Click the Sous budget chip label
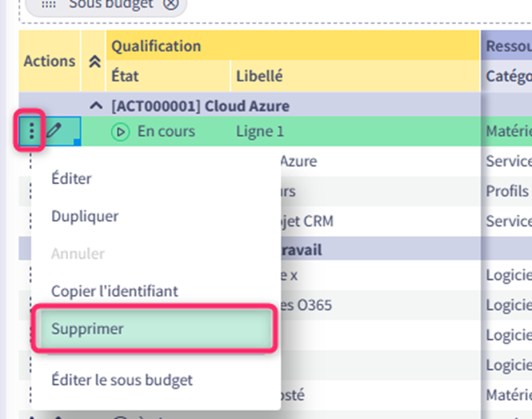This screenshot has width=532, height=419. click(x=110, y=4)
